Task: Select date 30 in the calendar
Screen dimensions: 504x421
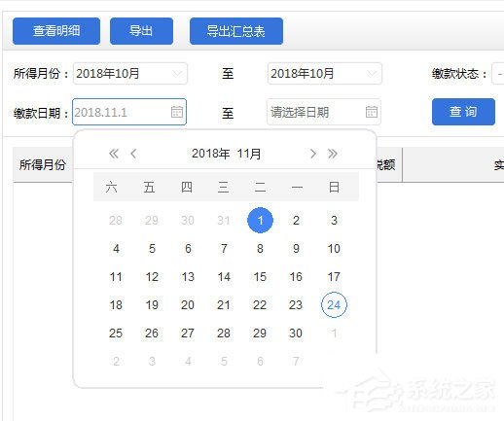Action: tap(296, 333)
